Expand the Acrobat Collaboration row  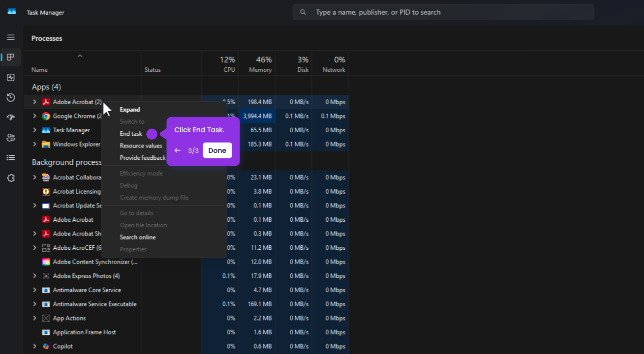34,177
